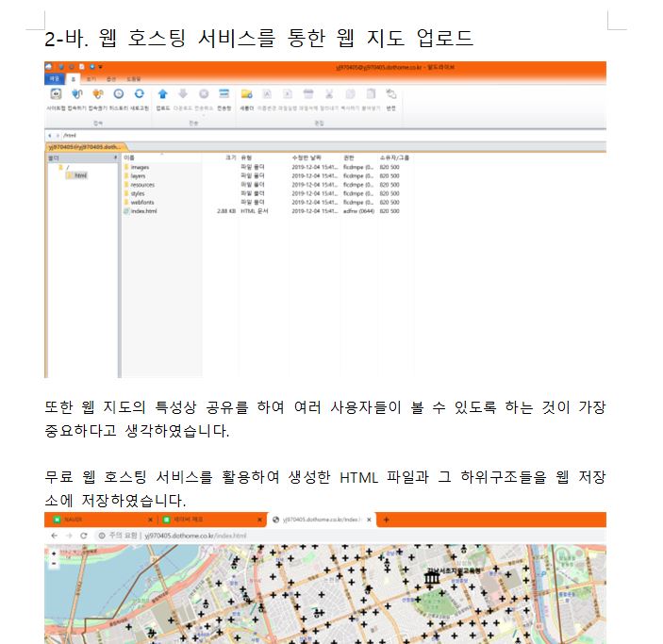Close the NAVER browser tab
The image size is (663, 644).
coord(151,520)
